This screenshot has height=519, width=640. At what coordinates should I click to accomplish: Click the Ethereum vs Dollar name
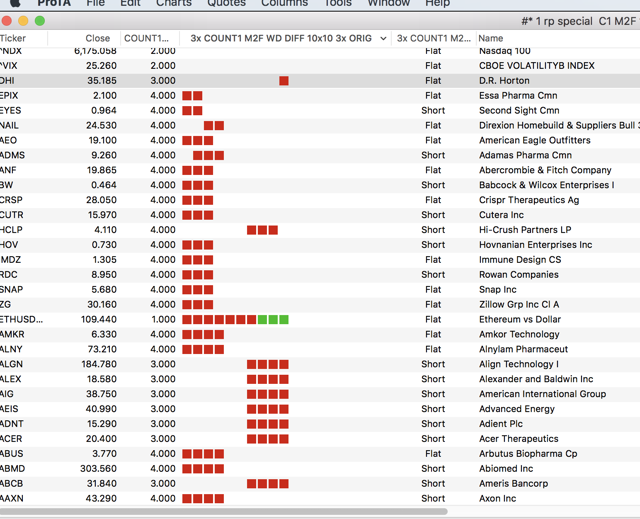pyautogui.click(x=520, y=319)
